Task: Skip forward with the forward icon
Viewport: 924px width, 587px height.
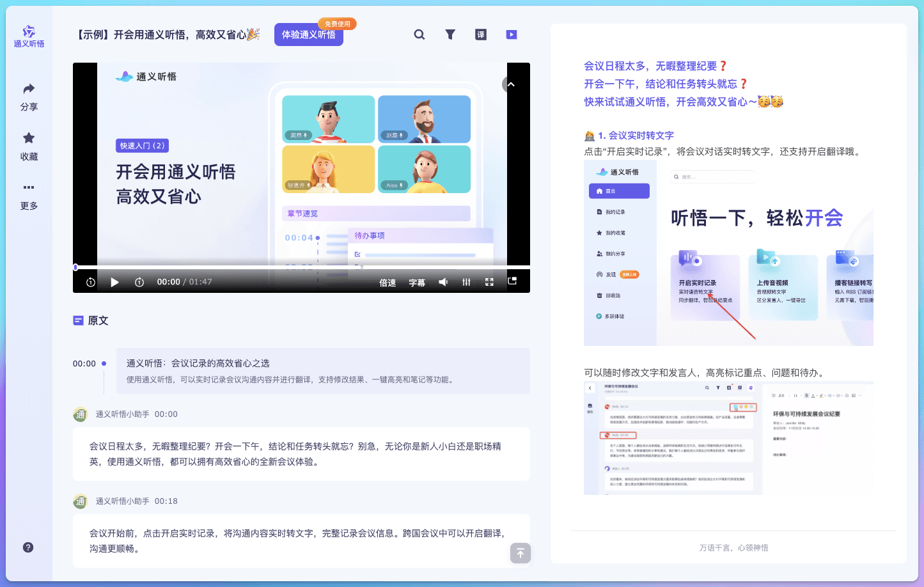Action: point(139,282)
